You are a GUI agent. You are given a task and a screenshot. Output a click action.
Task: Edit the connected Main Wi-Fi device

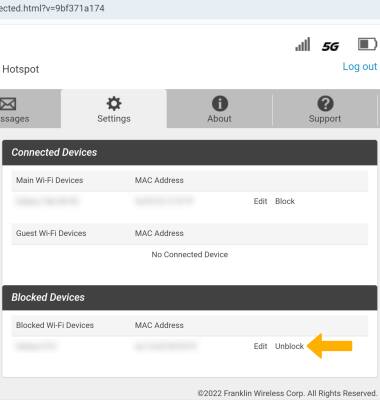coord(260,201)
